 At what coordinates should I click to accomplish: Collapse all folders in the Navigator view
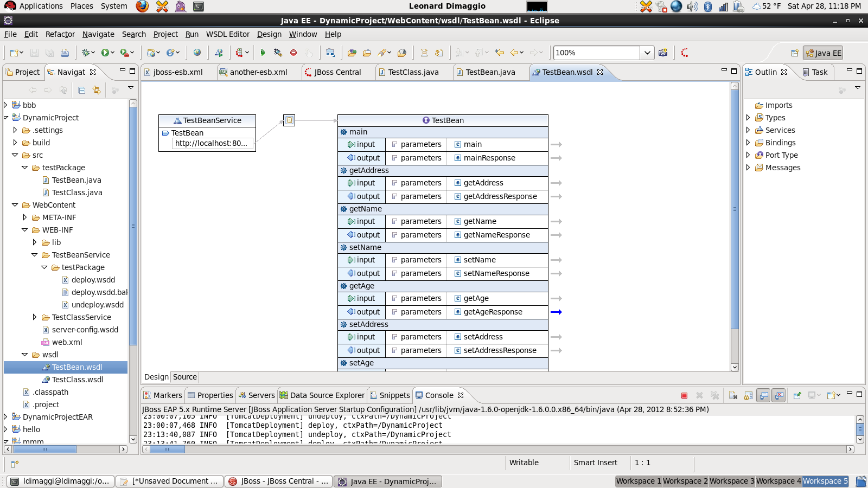click(81, 90)
